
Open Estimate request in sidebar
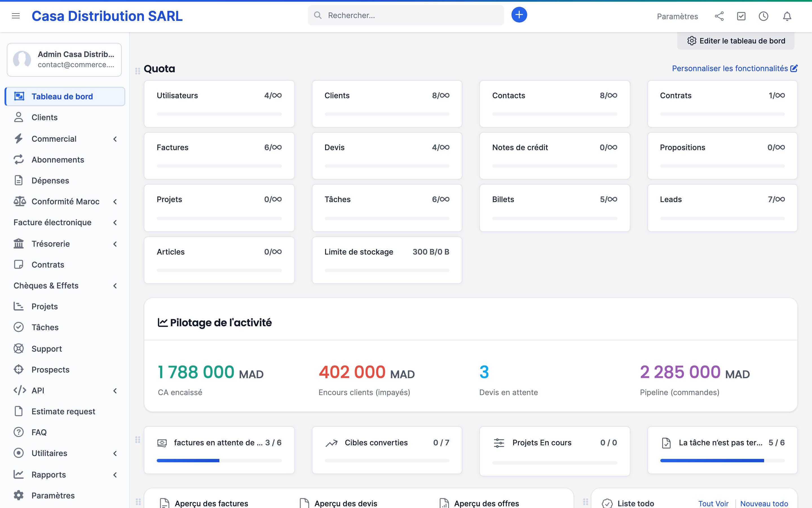(x=65, y=411)
